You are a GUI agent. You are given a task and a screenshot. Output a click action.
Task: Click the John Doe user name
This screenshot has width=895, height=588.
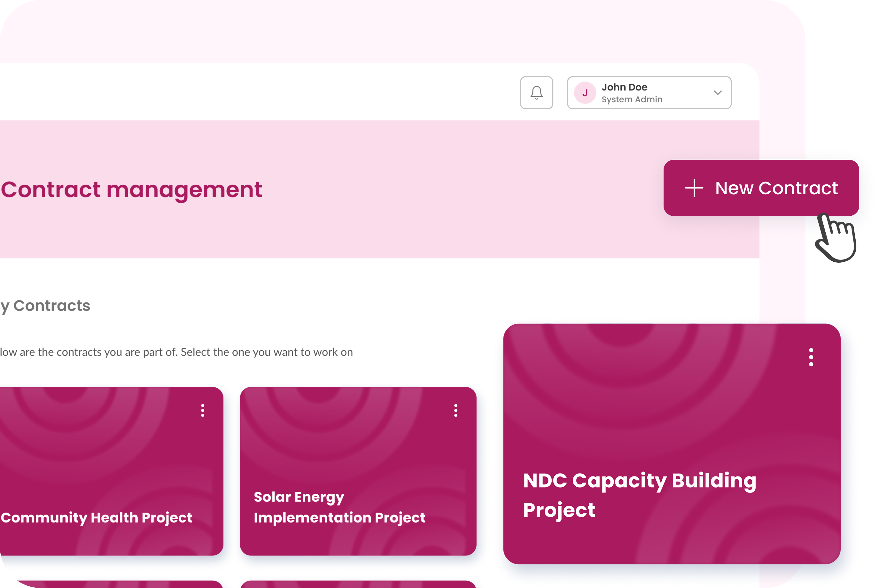(624, 87)
